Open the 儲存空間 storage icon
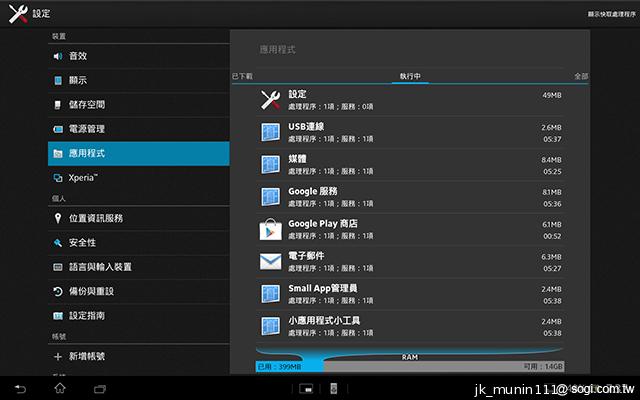The width and height of the screenshot is (640, 400). (58, 105)
